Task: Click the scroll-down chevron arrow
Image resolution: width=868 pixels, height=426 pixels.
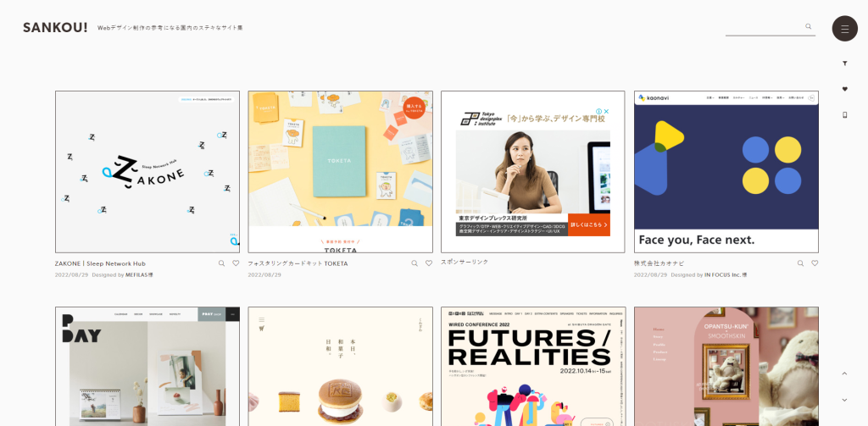Action: [x=845, y=400]
